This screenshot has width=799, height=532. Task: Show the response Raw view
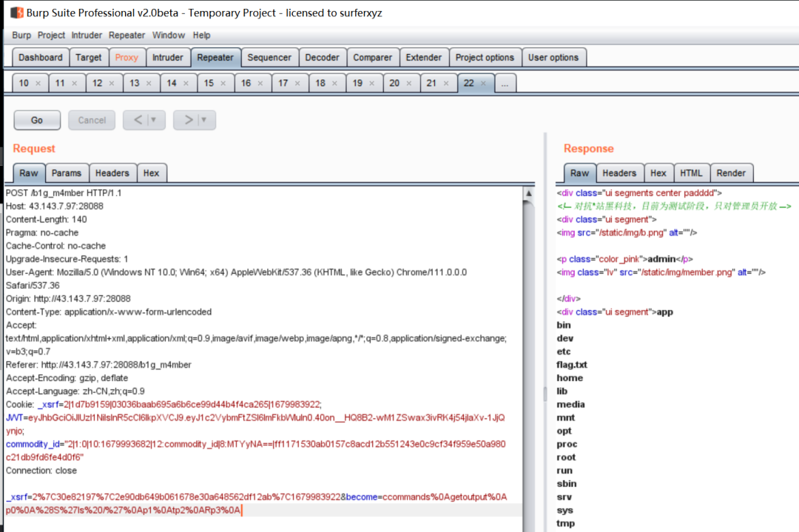(580, 173)
